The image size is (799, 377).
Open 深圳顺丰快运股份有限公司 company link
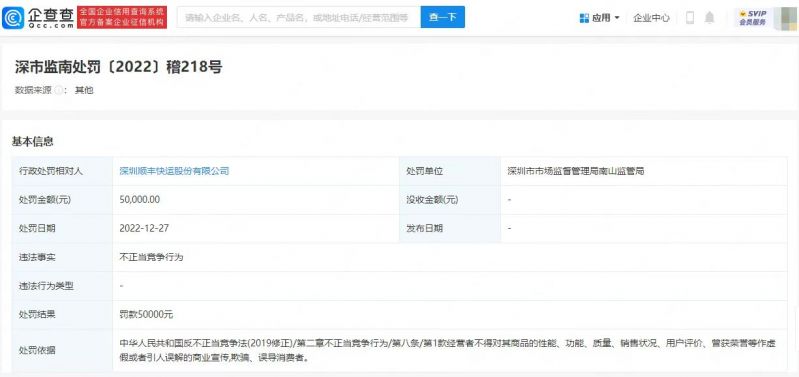(174, 171)
